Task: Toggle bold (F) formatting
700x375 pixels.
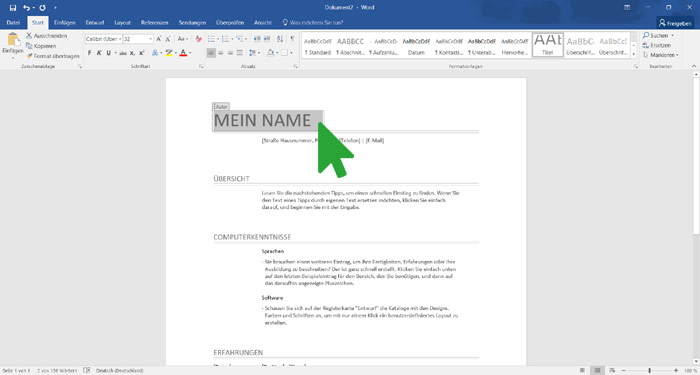Action: point(89,53)
